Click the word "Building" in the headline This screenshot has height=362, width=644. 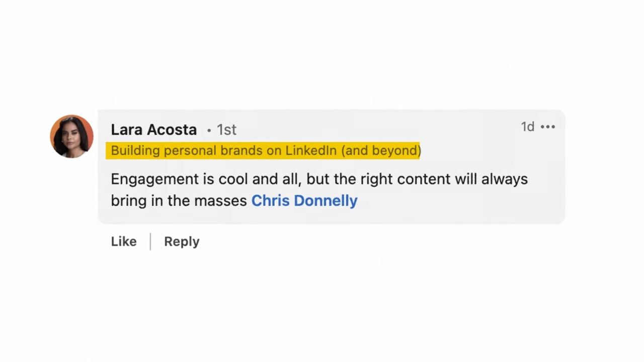pos(135,150)
